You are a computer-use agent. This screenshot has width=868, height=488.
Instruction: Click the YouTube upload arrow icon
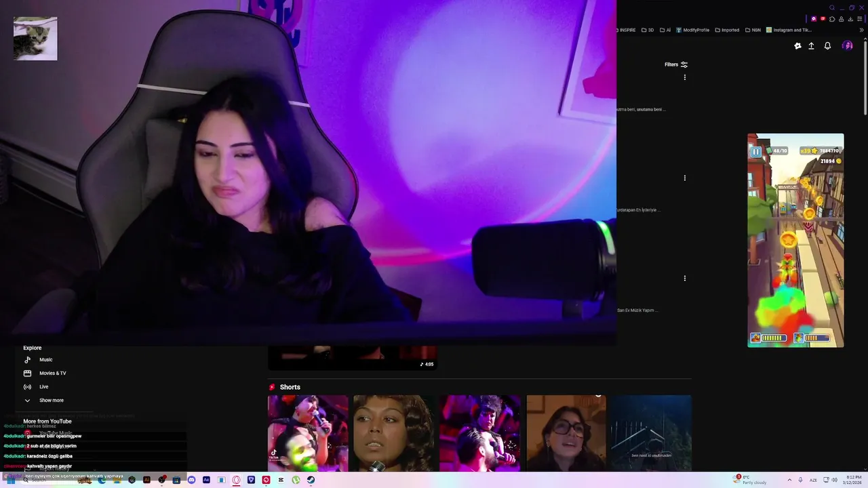pos(811,45)
